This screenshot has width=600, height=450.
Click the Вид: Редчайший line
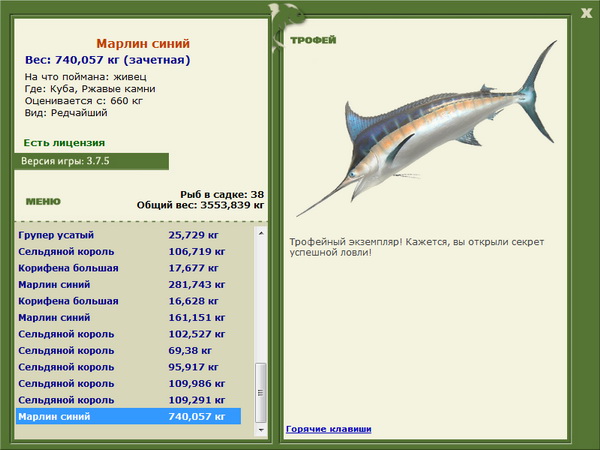66,113
